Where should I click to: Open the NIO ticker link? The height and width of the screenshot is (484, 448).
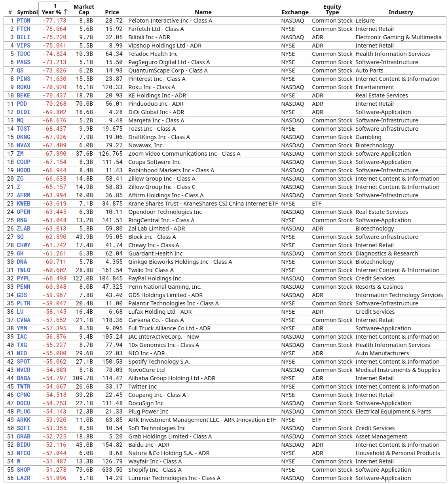[x=22, y=353]
